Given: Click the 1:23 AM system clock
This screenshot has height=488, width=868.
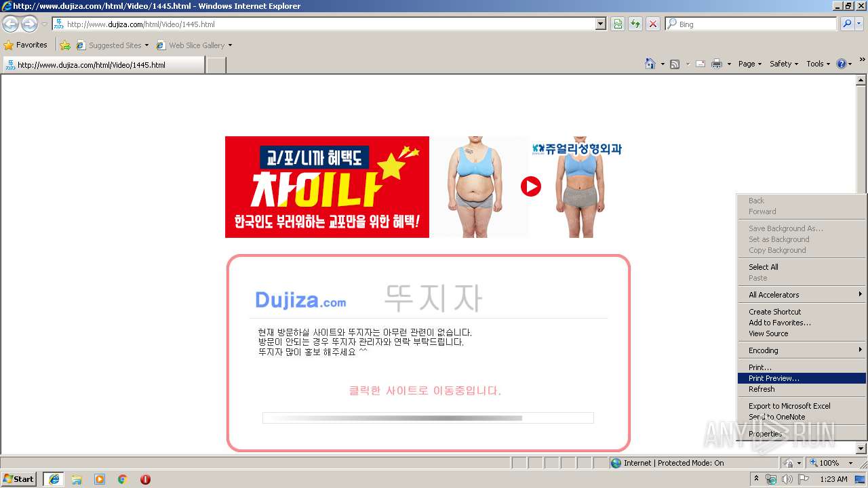Looking at the screenshot, I should (833, 479).
